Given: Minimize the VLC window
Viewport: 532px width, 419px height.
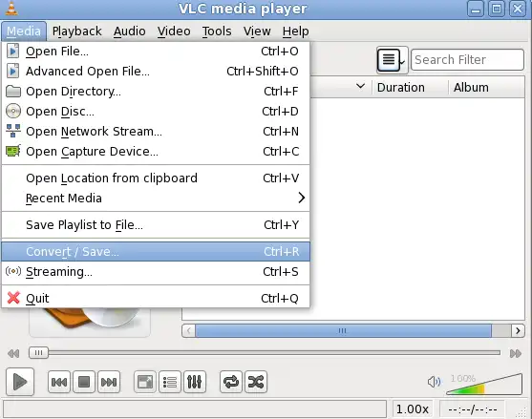Looking at the screenshot, I should click(x=476, y=9).
